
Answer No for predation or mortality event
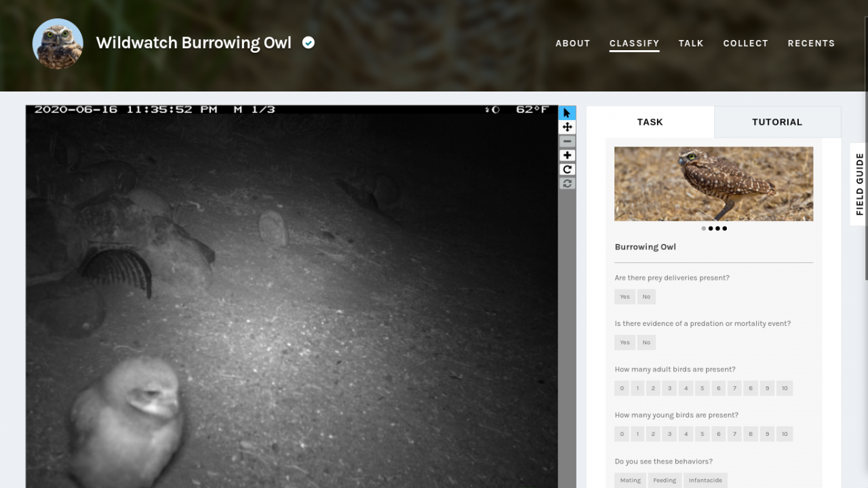point(646,342)
